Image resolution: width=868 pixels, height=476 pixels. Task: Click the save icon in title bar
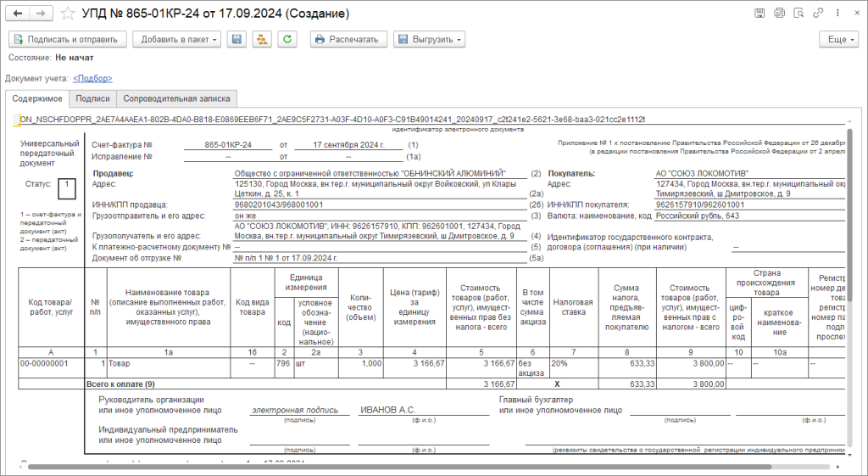759,13
